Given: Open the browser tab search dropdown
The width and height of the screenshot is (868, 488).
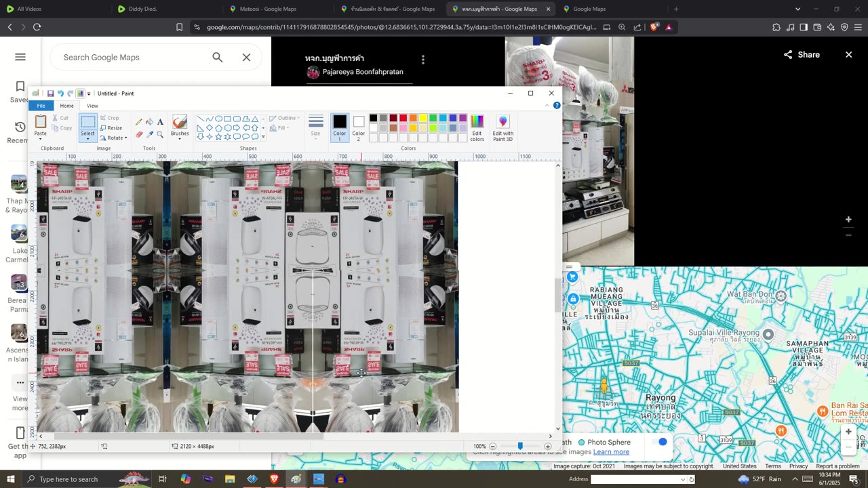Looking at the screenshot, I should pos(797,9).
